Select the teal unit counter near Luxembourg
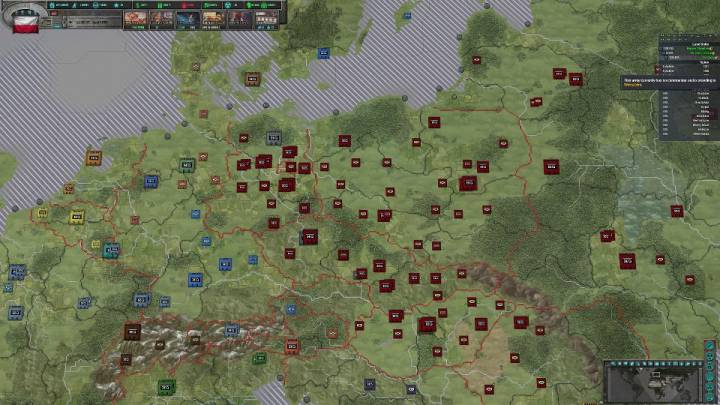 point(111,250)
